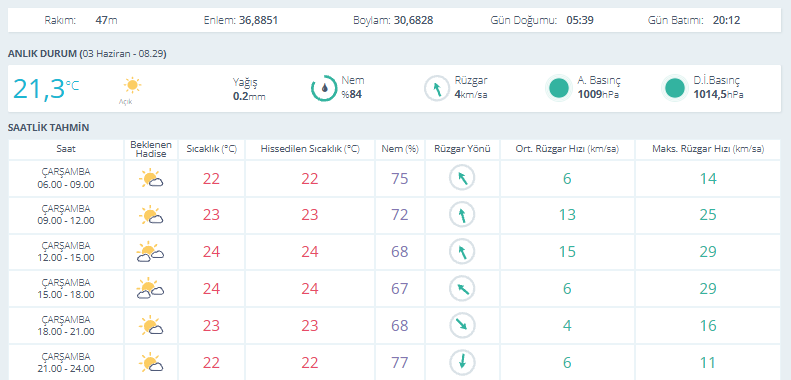Screen dimensions: 791x380
Task: Click the weather icon for 21.00 - 24.00
Action: coord(150,362)
